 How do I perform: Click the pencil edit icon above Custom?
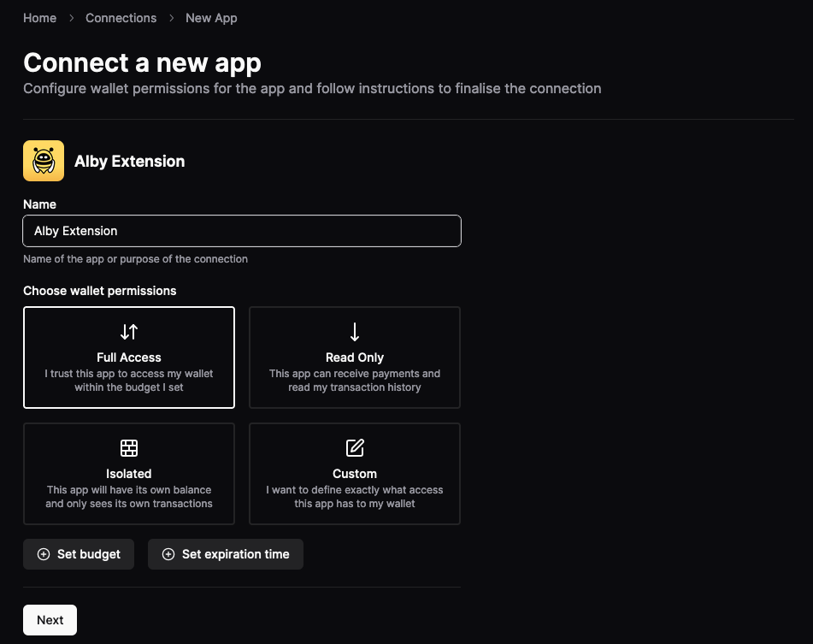[x=354, y=448]
